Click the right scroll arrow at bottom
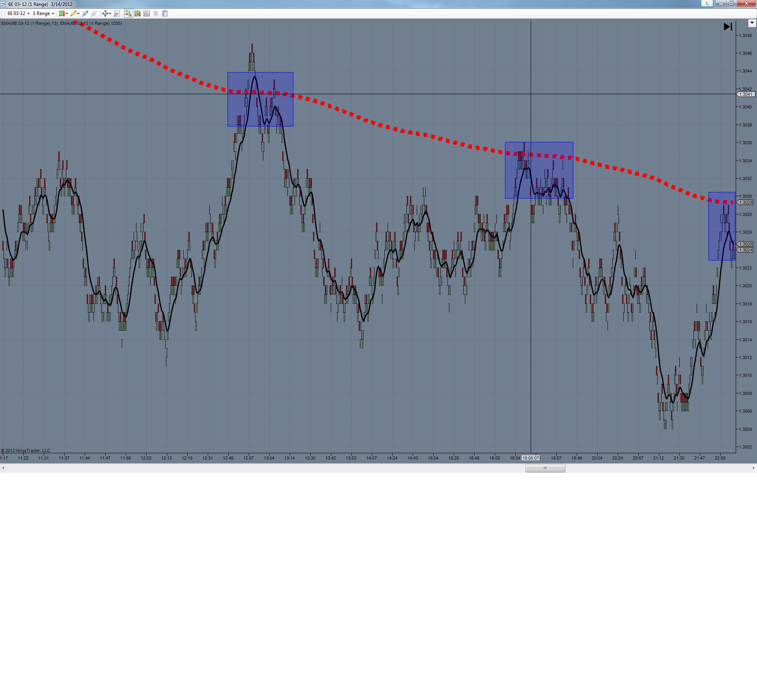This screenshot has width=757, height=700. [753, 468]
